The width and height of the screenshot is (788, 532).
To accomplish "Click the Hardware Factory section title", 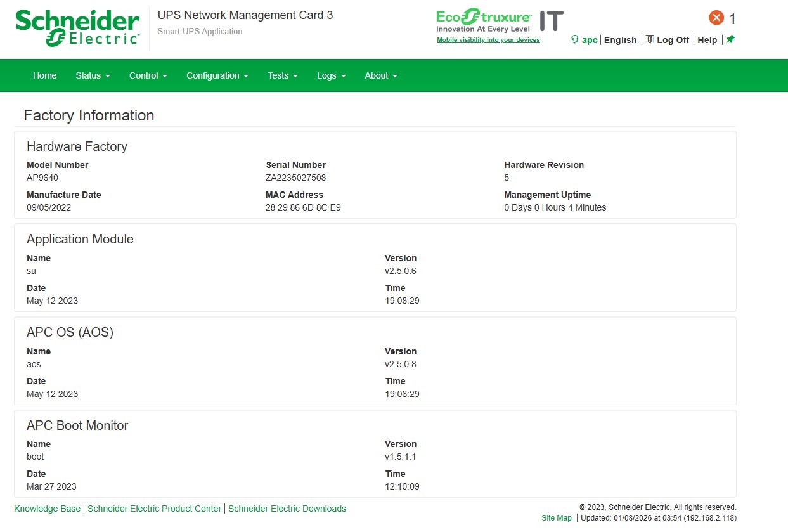I will coord(77,146).
